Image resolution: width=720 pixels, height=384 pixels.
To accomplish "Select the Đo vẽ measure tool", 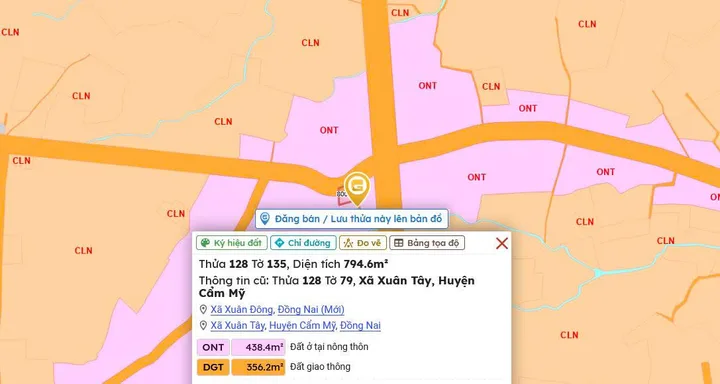I will point(363,243).
